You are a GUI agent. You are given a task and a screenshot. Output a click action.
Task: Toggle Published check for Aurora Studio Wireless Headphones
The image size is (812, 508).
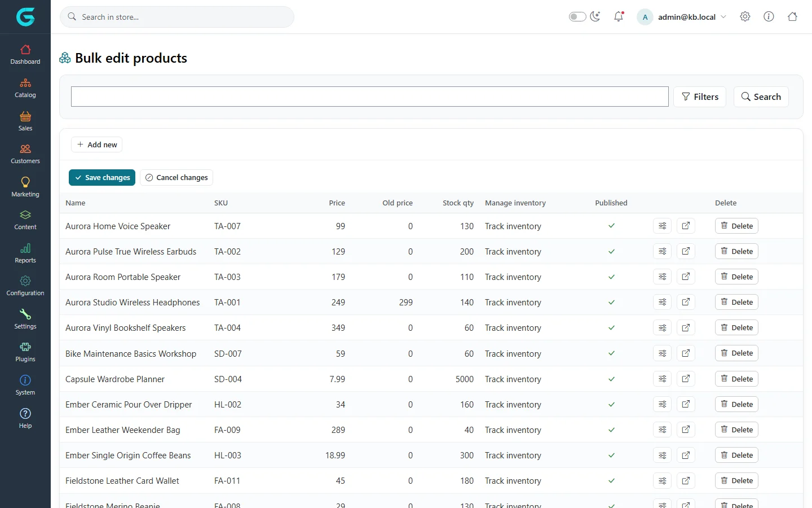(611, 302)
